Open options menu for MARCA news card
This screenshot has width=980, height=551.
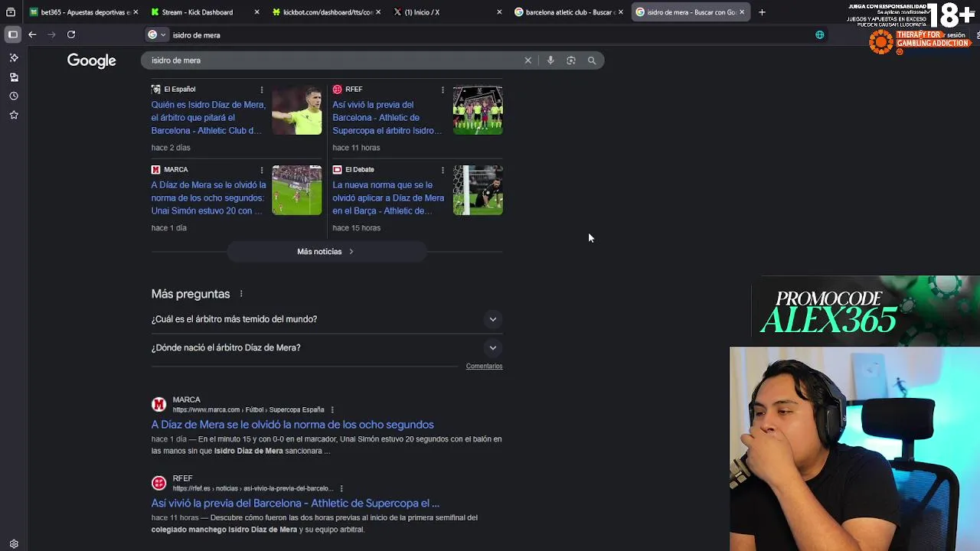point(262,170)
